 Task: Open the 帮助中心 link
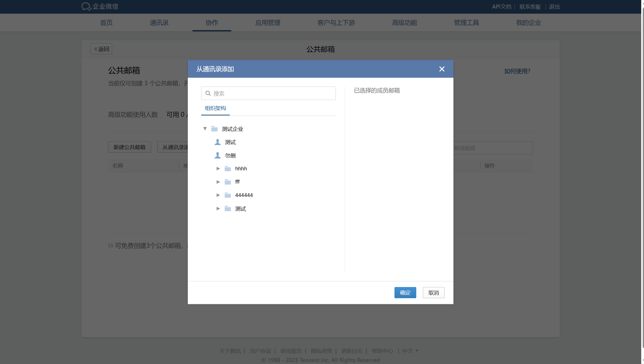click(382, 351)
